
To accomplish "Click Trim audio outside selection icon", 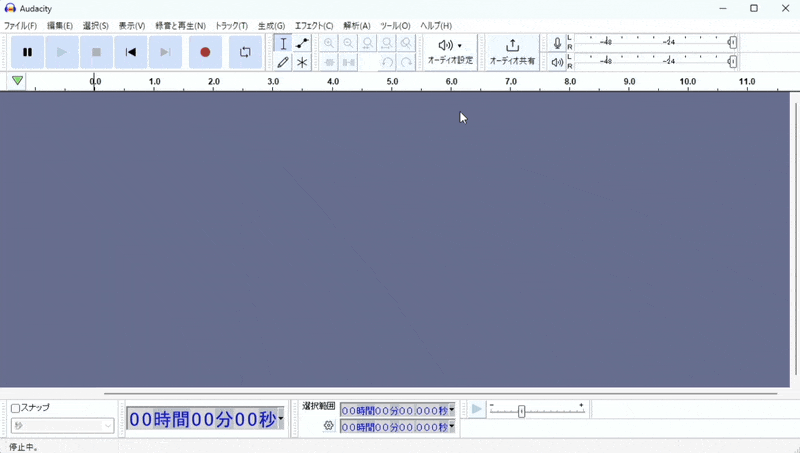I will [329, 62].
